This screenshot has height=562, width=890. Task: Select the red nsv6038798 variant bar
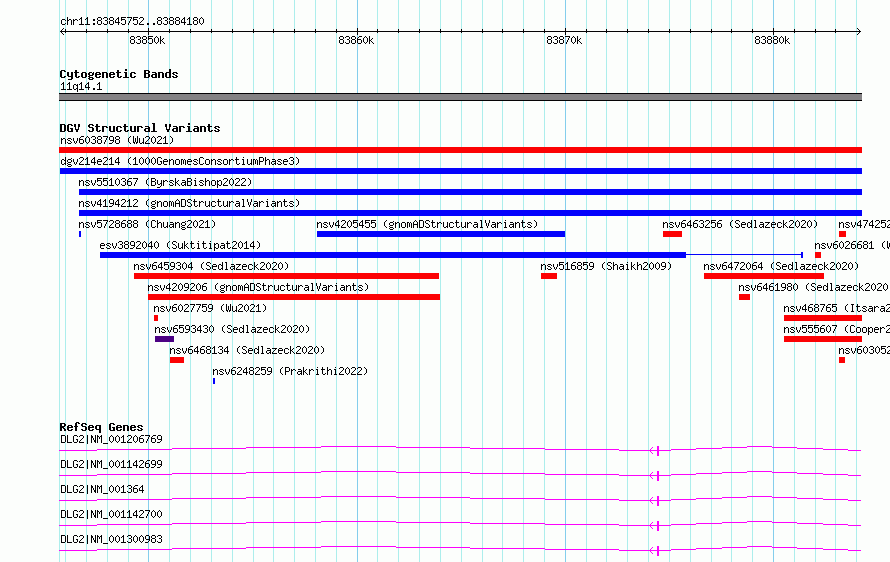pos(460,150)
